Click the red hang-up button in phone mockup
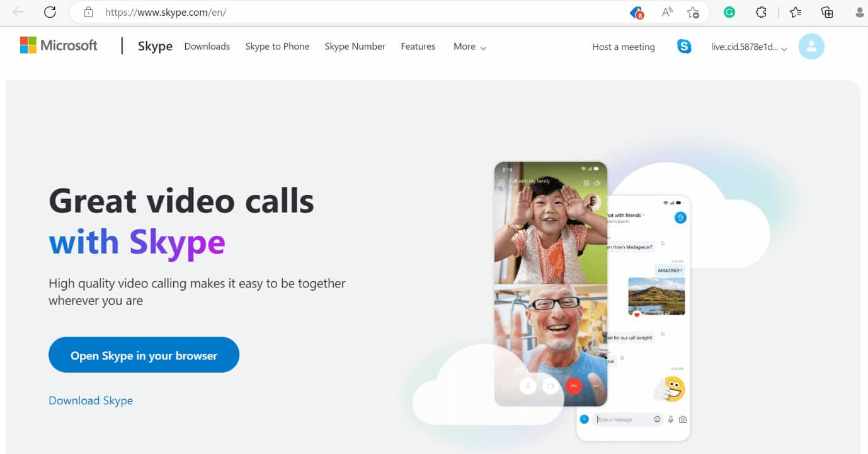The height and width of the screenshot is (454, 868). pos(573,386)
